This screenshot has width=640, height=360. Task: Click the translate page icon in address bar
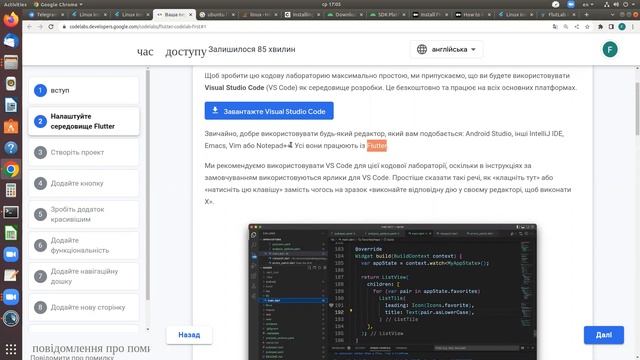555,27
